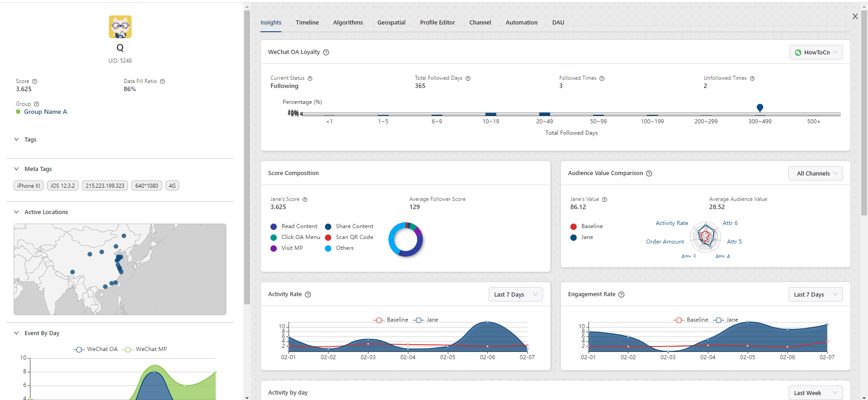Open the HowToCn account dropdown
This screenshot has height=400, width=868.
[816, 52]
